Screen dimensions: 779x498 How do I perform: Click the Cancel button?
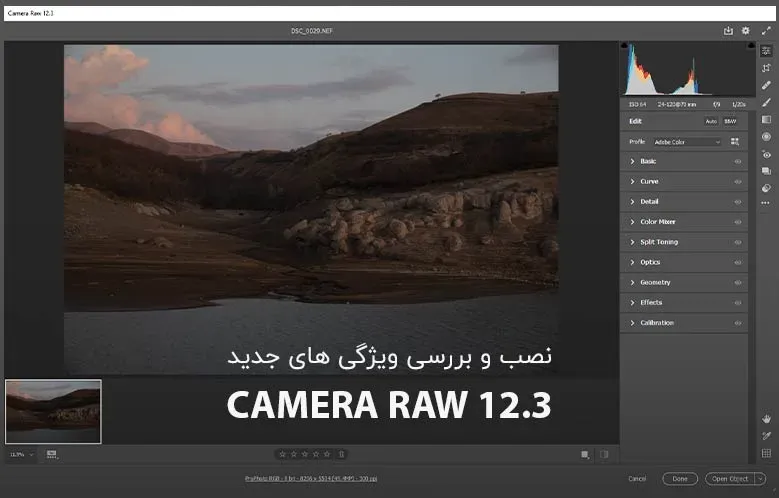(x=637, y=479)
